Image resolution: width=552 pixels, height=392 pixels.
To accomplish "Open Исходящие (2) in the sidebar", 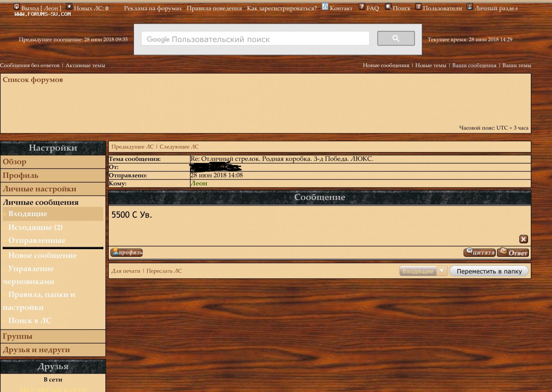I will point(35,227).
